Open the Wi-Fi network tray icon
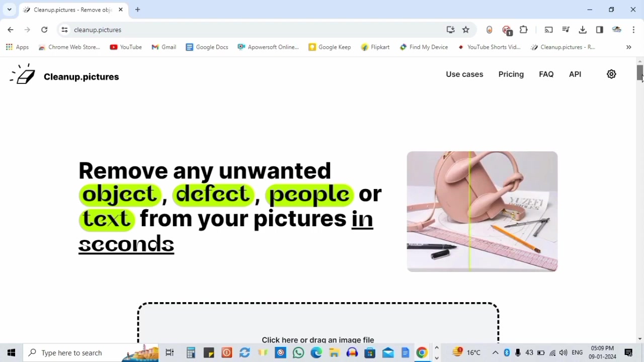Viewport: 644px width, 362px height. (x=552, y=352)
